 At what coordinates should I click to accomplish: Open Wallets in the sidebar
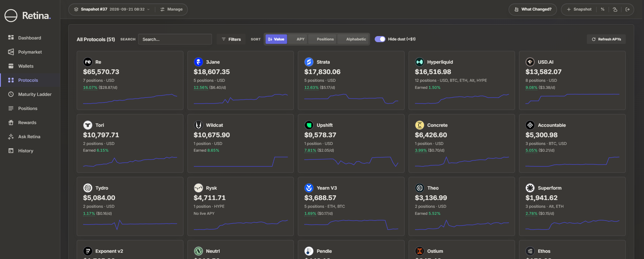click(30, 66)
